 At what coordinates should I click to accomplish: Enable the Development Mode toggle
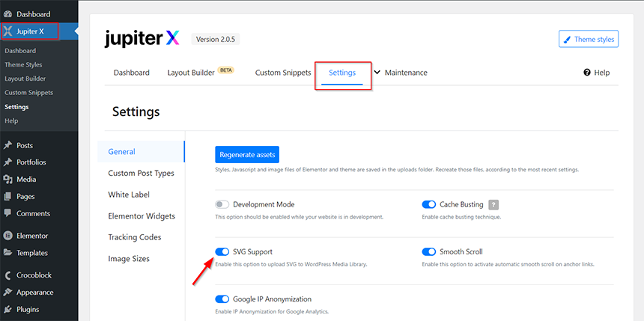pos(222,204)
